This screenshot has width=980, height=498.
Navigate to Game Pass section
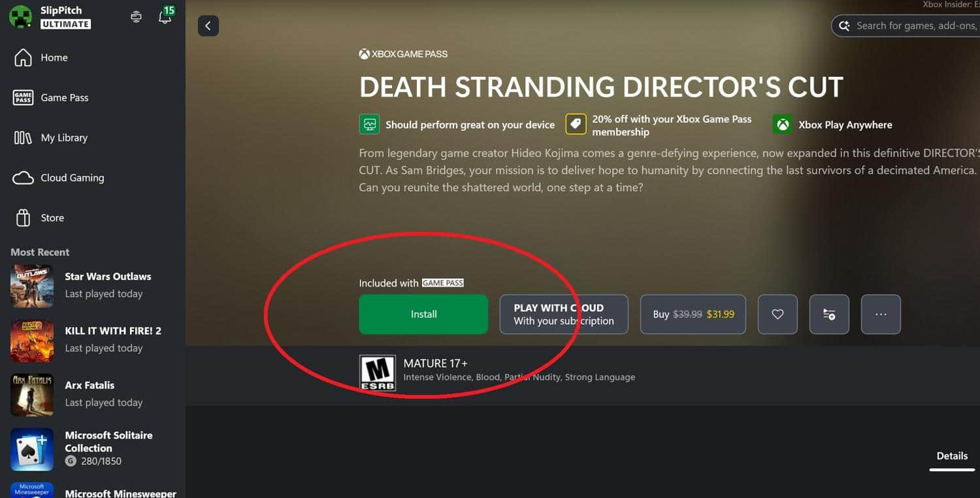(64, 98)
